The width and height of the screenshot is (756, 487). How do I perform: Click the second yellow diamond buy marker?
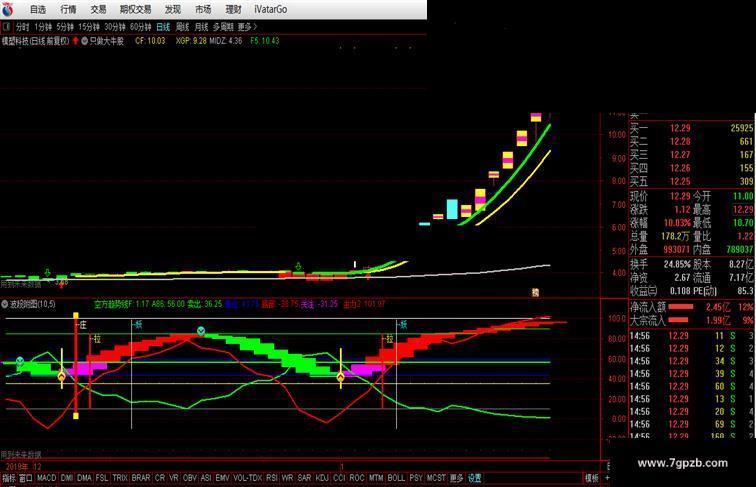pyautogui.click(x=340, y=377)
